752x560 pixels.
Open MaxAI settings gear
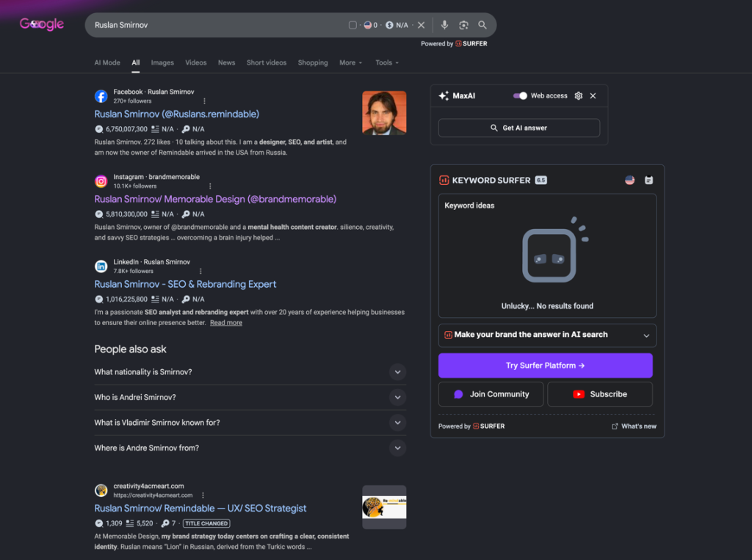[x=579, y=96]
